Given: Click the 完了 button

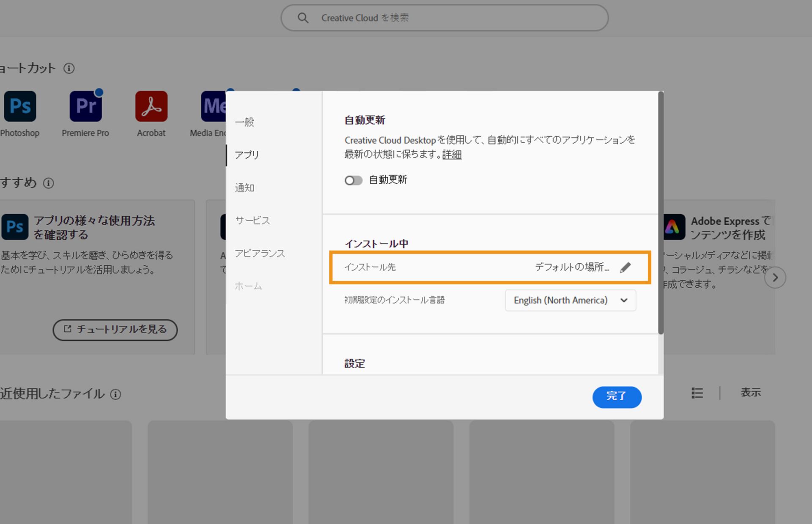Looking at the screenshot, I should coord(617,397).
